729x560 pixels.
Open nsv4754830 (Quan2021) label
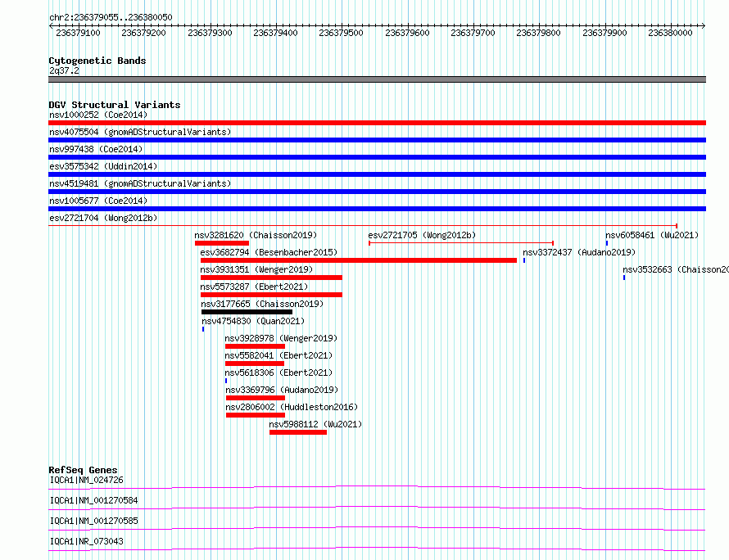pyautogui.click(x=253, y=321)
